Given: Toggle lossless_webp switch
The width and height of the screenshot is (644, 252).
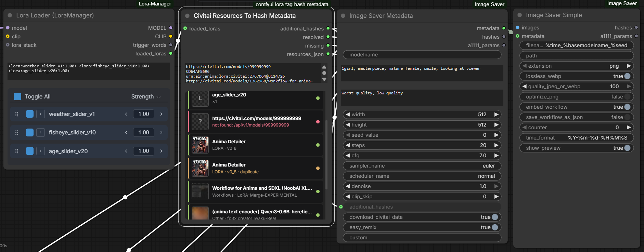Looking at the screenshot, I should pos(627,76).
